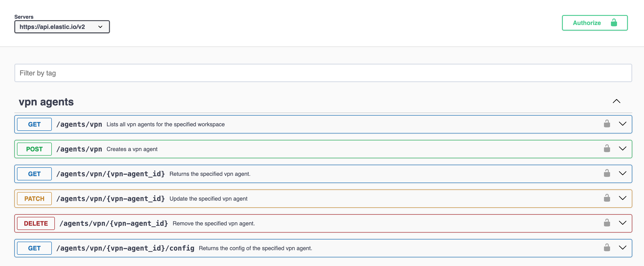Expand the PATCH vpn-agent_id chevron
644x266 pixels.
(622, 198)
